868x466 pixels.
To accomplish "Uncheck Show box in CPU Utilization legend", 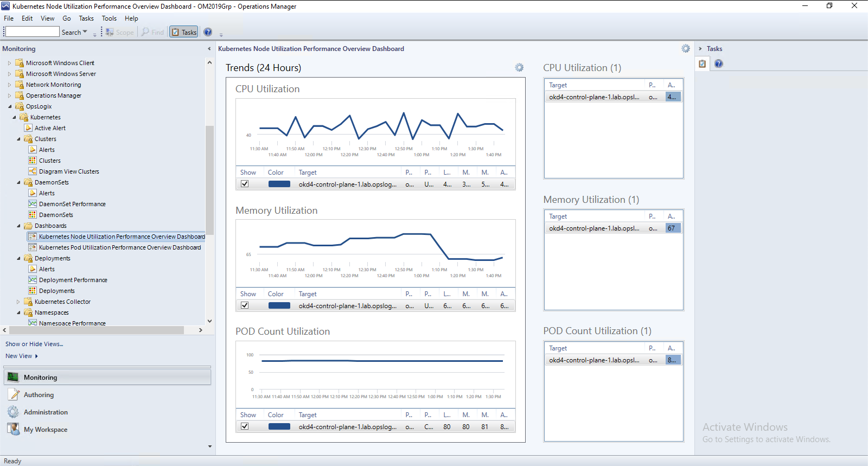I will [245, 184].
